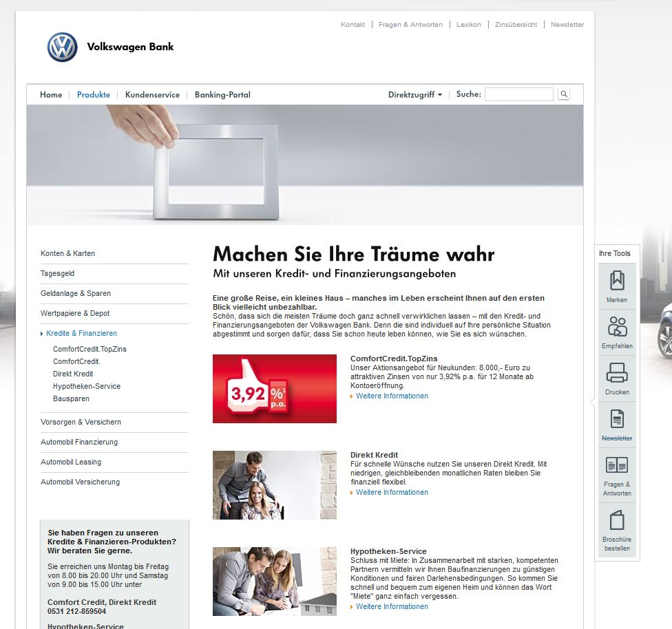Click the Direkt Kredit couple photo
The height and width of the screenshot is (629, 672).
[275, 485]
